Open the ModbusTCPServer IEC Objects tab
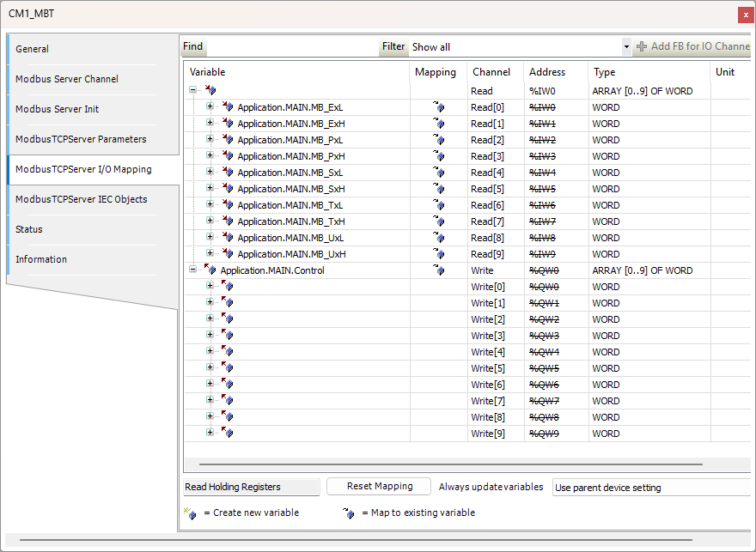The height and width of the screenshot is (552, 756). pyautogui.click(x=81, y=199)
